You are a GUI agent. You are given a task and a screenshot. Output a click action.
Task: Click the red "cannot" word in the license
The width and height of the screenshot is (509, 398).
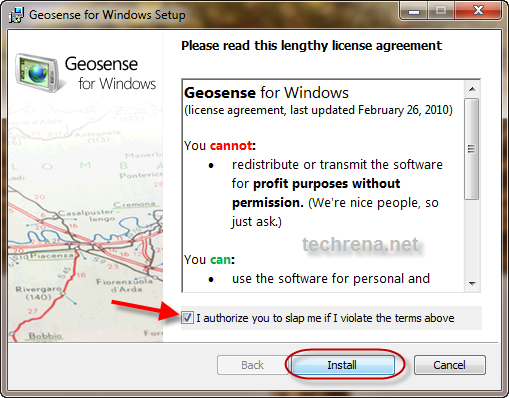click(x=231, y=146)
